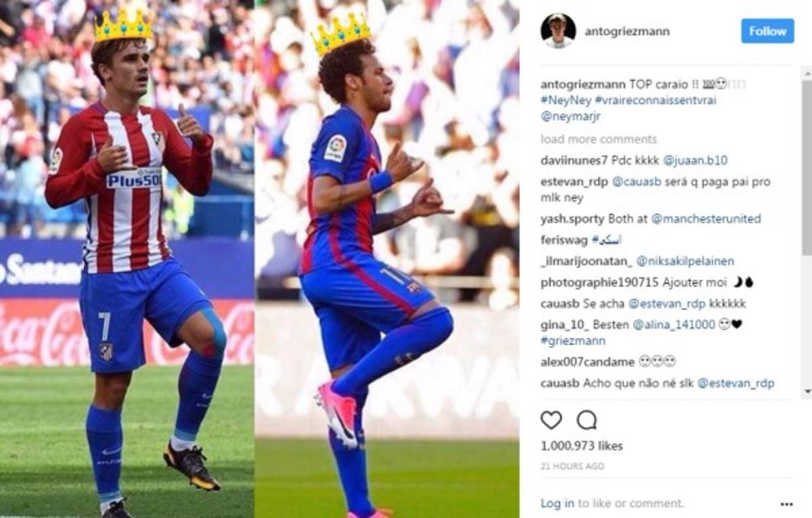The height and width of the screenshot is (518, 812).
Task: Like the post with the heart icon
Action: pos(551,420)
